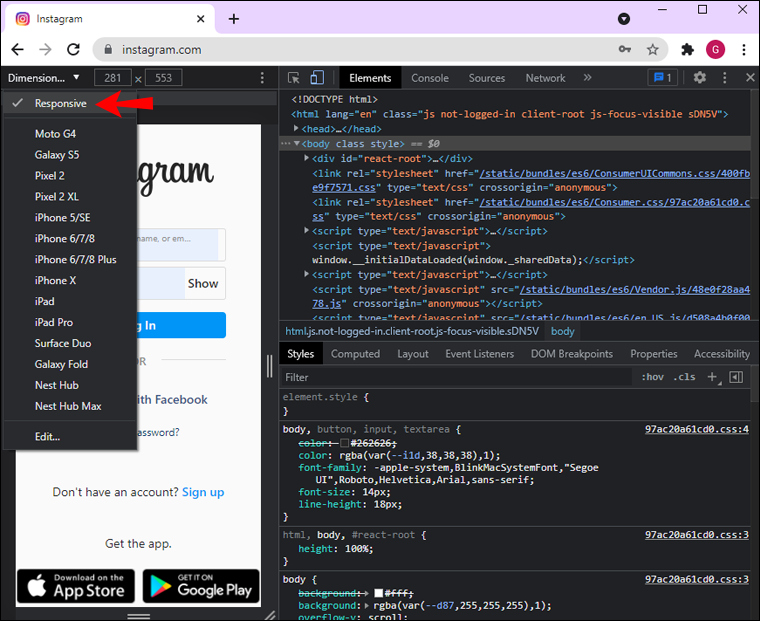Activate the inspect element picker
This screenshot has width=760, height=621.
(x=293, y=78)
